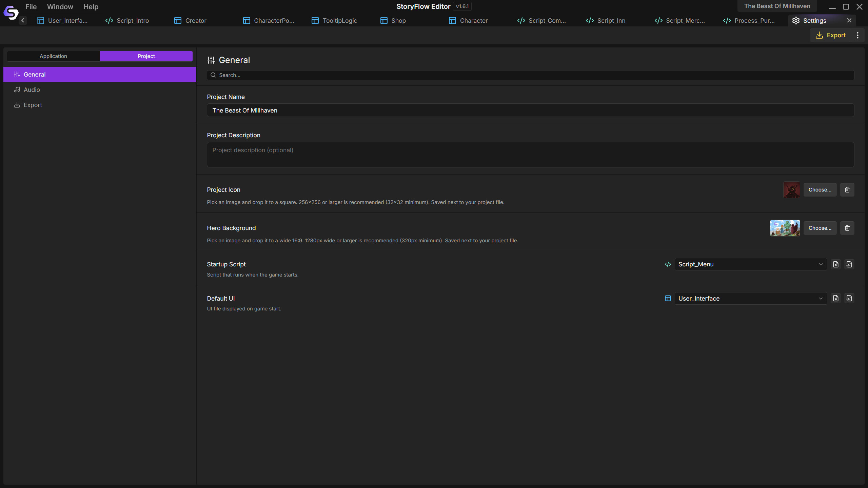Image resolution: width=868 pixels, height=488 pixels.
Task: Click the UI layout icon beside User_Interface
Action: [668, 298]
